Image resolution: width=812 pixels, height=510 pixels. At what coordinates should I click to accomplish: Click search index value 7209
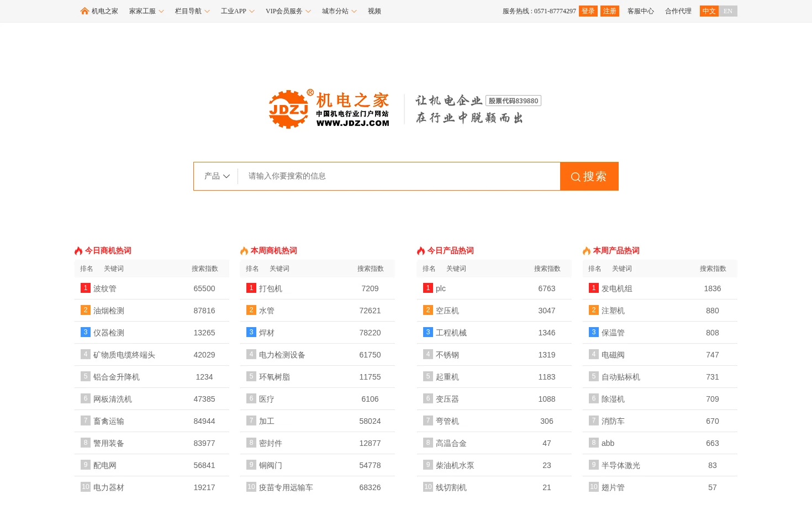pos(370,288)
